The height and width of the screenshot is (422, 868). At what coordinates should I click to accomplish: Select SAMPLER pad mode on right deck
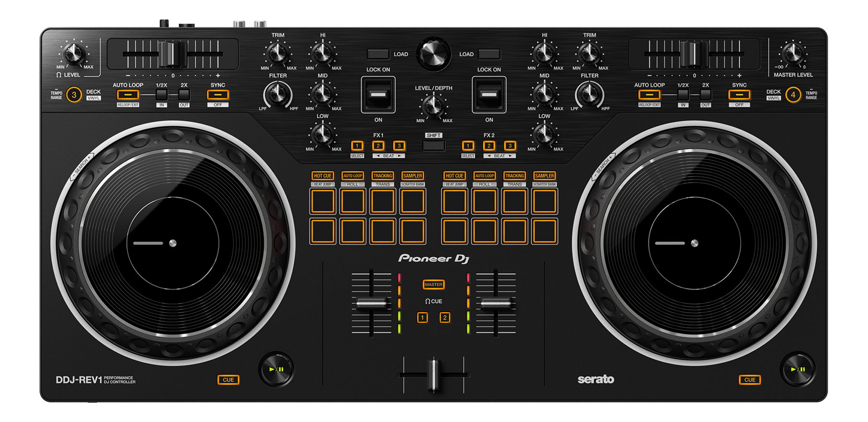(544, 176)
